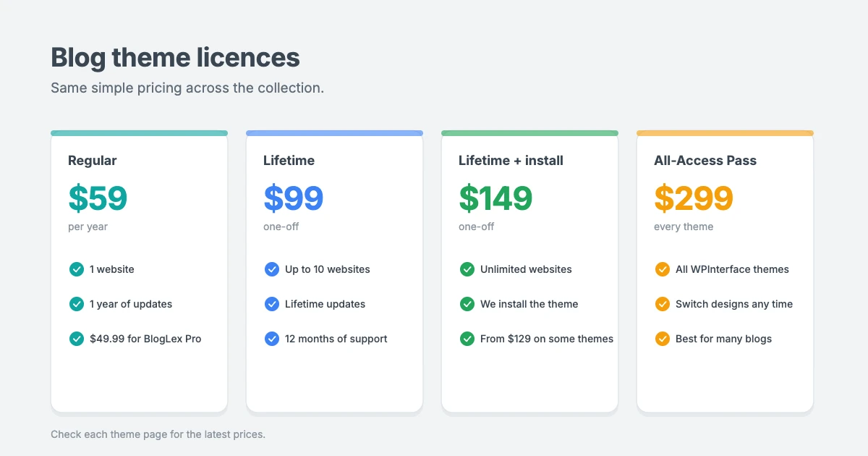
Task: Click the "12 months of support" text
Action: [x=336, y=339]
